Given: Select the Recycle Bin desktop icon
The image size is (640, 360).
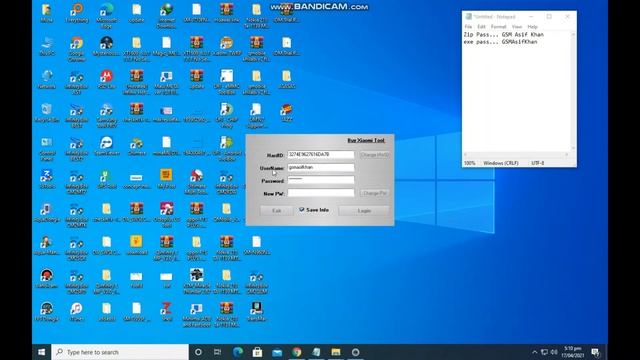Looking at the screenshot, I should point(47,113).
